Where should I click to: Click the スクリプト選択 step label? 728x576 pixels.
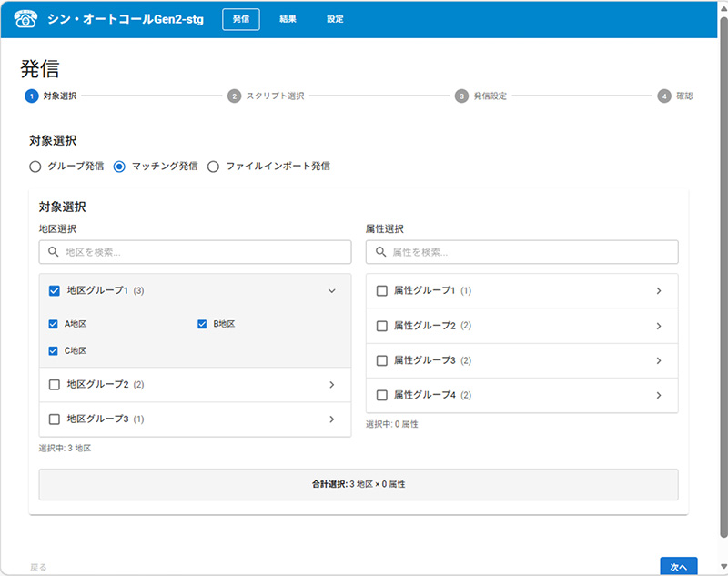pyautogui.click(x=275, y=96)
